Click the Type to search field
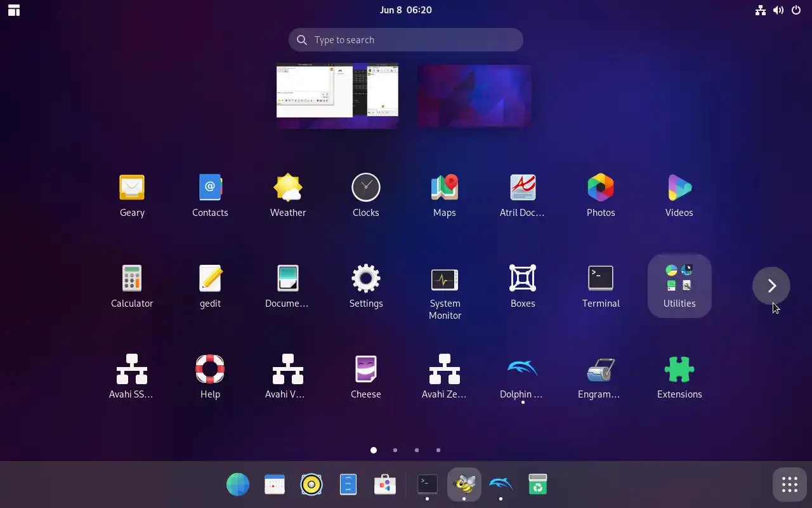812x508 pixels. point(406,40)
